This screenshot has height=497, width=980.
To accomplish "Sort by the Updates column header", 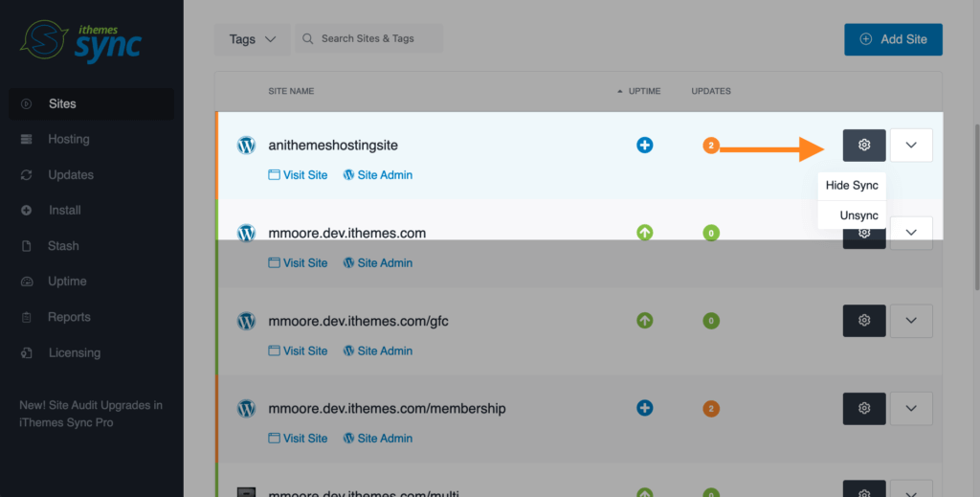I will click(711, 91).
